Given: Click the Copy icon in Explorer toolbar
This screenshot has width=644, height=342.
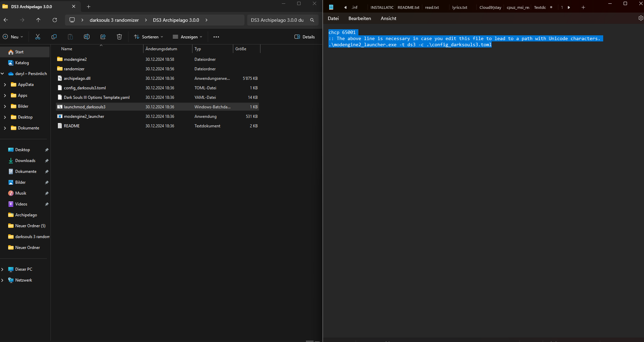Looking at the screenshot, I should tap(54, 37).
